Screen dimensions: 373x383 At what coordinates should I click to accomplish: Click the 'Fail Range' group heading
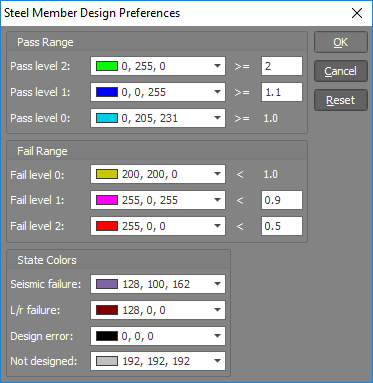point(42,151)
